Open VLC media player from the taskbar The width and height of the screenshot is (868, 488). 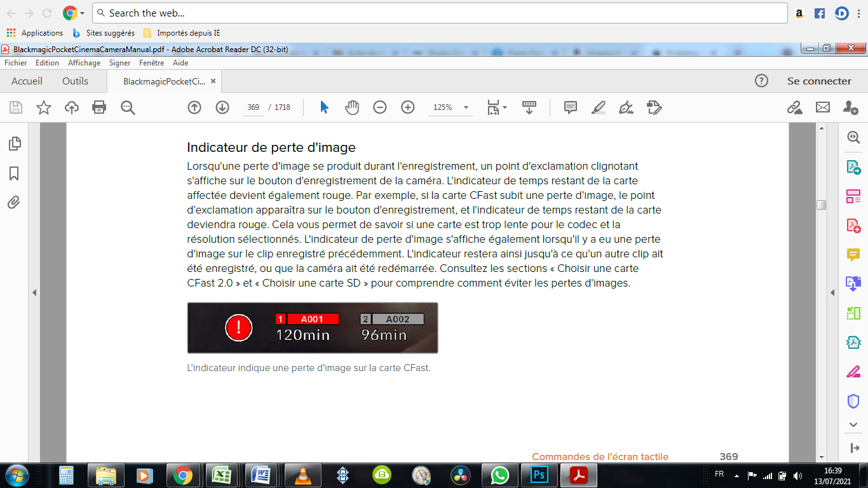tap(303, 475)
